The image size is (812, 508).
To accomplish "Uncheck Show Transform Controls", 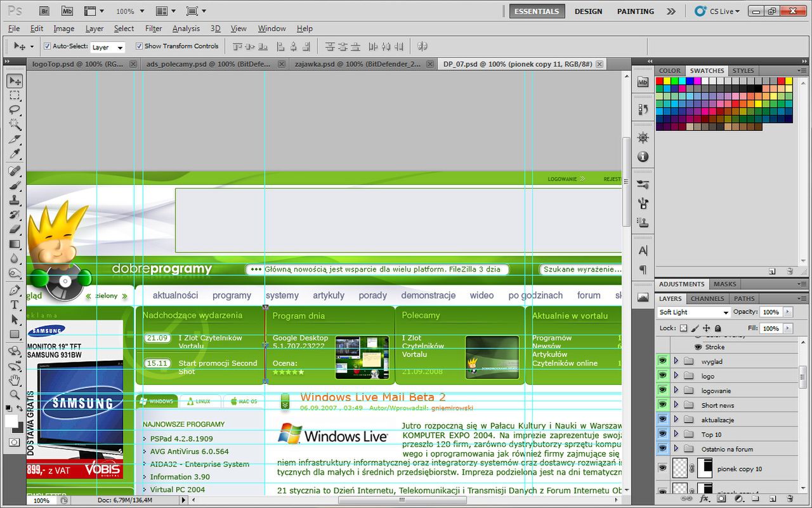I will 139,46.
